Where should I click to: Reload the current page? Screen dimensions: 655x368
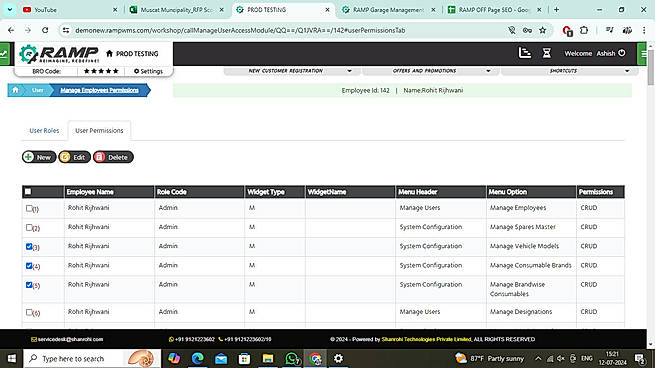(45, 30)
